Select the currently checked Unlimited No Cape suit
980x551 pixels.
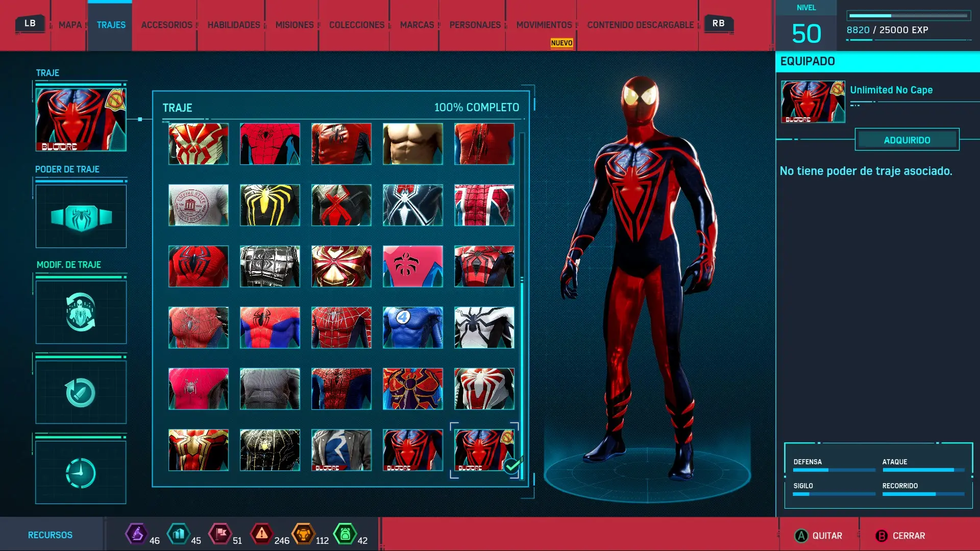(484, 450)
